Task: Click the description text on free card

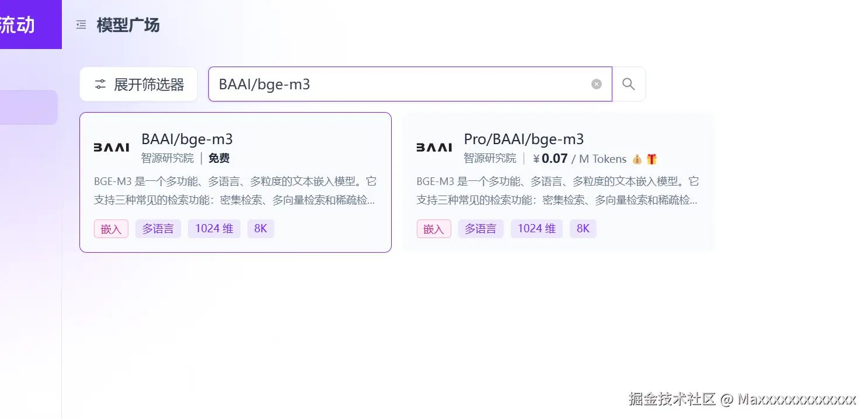Action: (235, 191)
